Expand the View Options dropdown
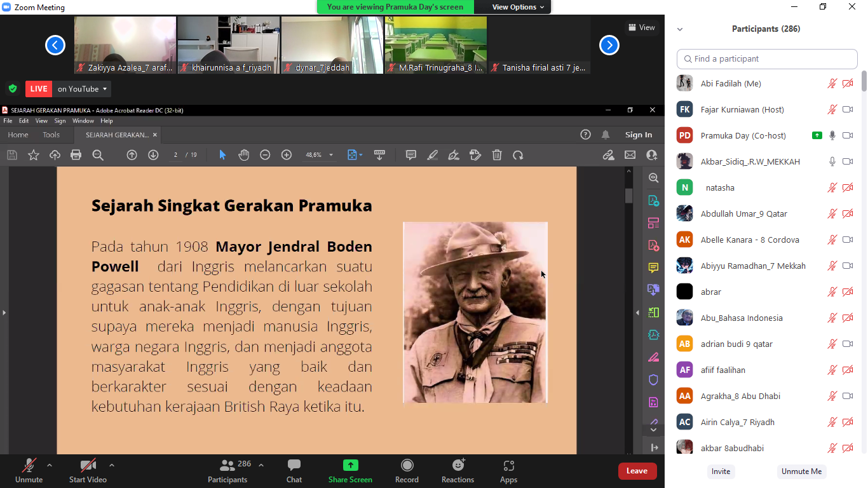This screenshot has height=488, width=868. pyautogui.click(x=518, y=7)
